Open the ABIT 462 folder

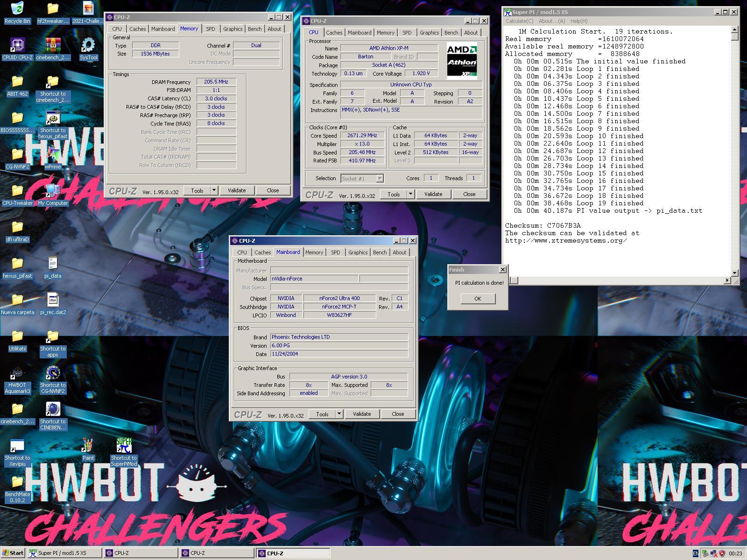[x=17, y=85]
